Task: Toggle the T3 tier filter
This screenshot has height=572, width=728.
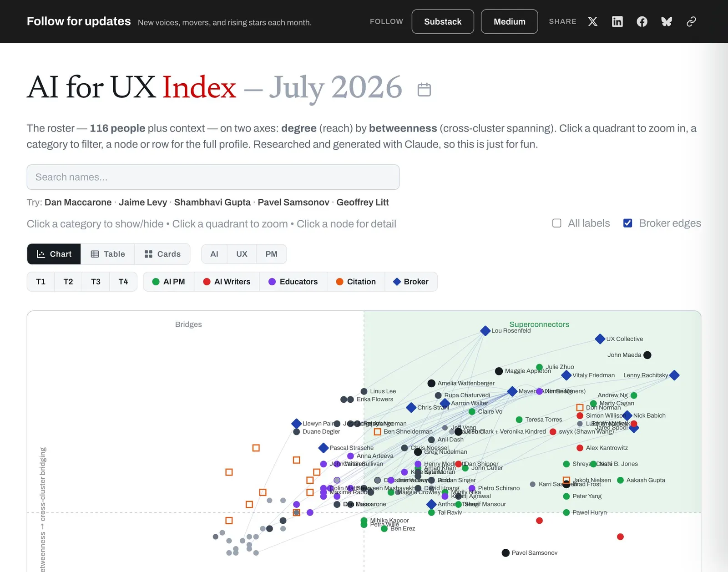Action: (x=96, y=282)
